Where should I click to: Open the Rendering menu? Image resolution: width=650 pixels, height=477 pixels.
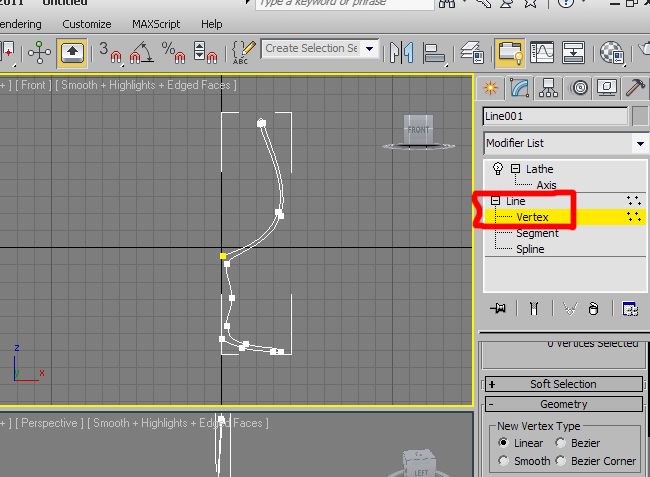pyautogui.click(x=21, y=24)
